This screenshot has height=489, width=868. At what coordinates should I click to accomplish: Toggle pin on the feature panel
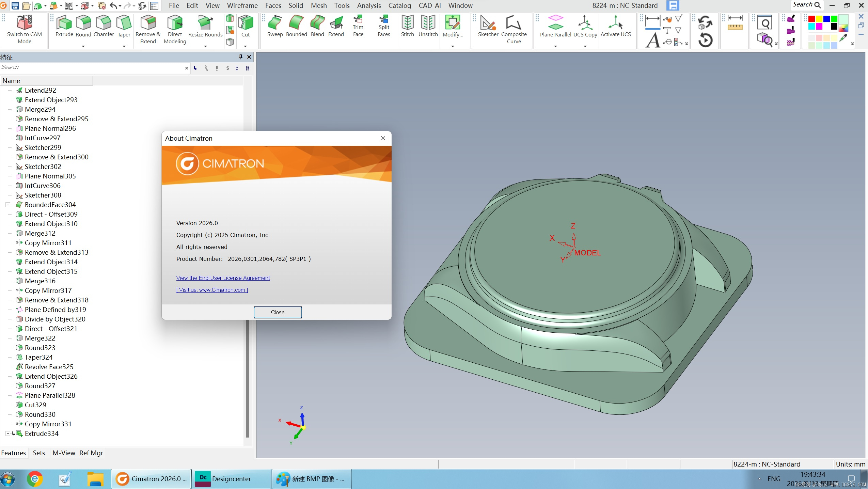[x=240, y=57]
